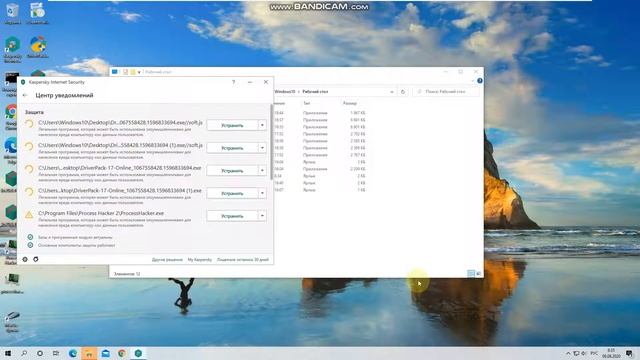This screenshot has height=360, width=640.
Task: Open Explorer quick access toolbar dropdown
Action: (x=139, y=72)
